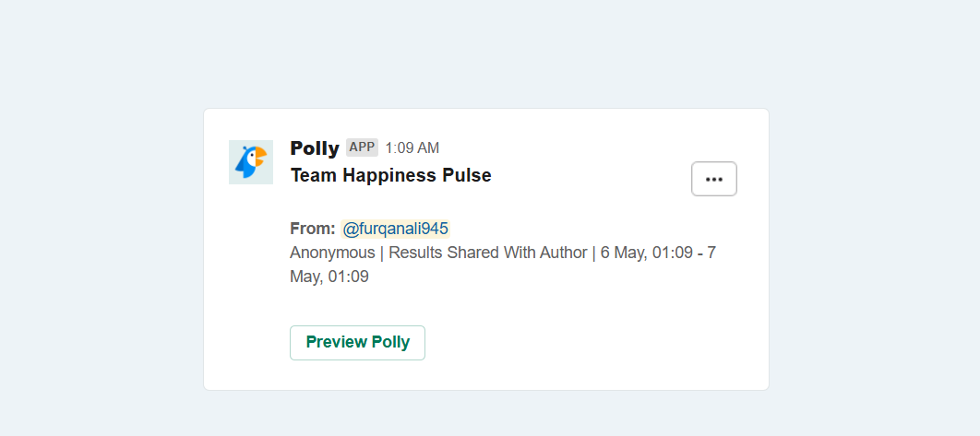Image resolution: width=980 pixels, height=436 pixels.
Task: Click the Polly parrot avatar icon
Action: click(x=251, y=162)
